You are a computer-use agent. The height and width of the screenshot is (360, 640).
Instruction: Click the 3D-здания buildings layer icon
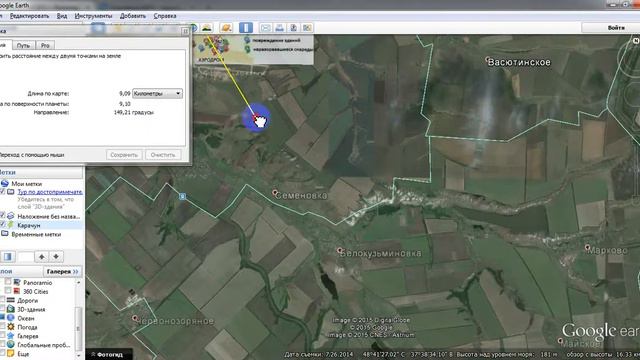click(x=11, y=309)
